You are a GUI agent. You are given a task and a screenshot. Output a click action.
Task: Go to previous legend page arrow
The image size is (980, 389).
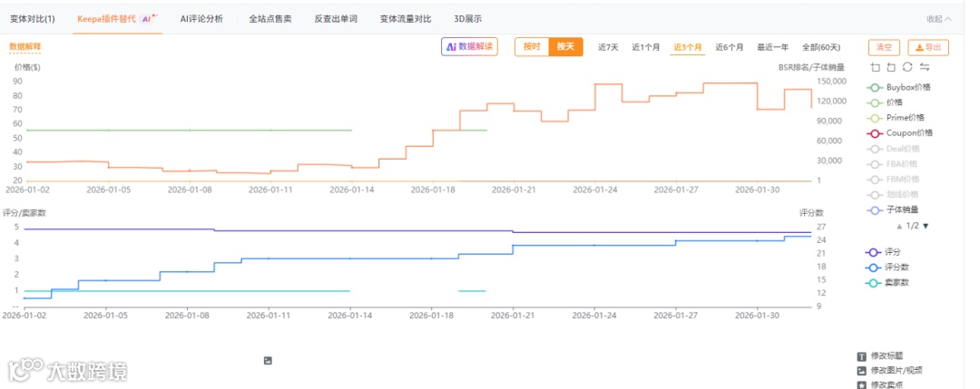coord(899,226)
